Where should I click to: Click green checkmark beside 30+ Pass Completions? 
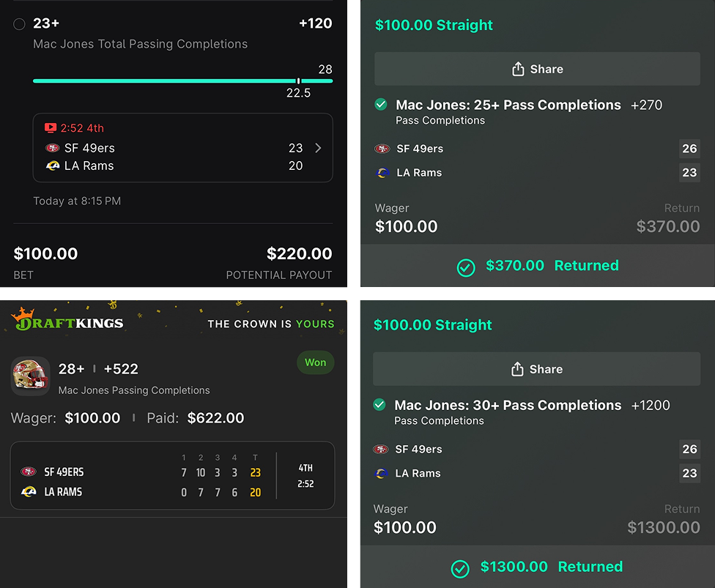tap(379, 405)
